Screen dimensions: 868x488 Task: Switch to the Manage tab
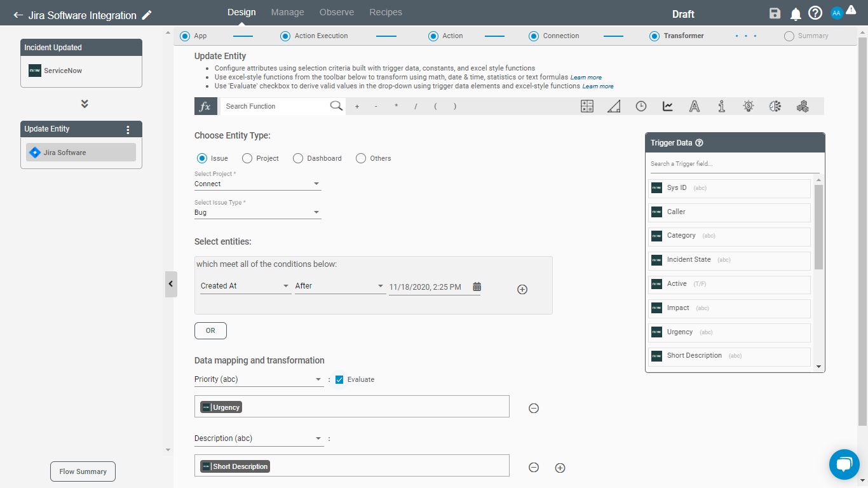[288, 12]
